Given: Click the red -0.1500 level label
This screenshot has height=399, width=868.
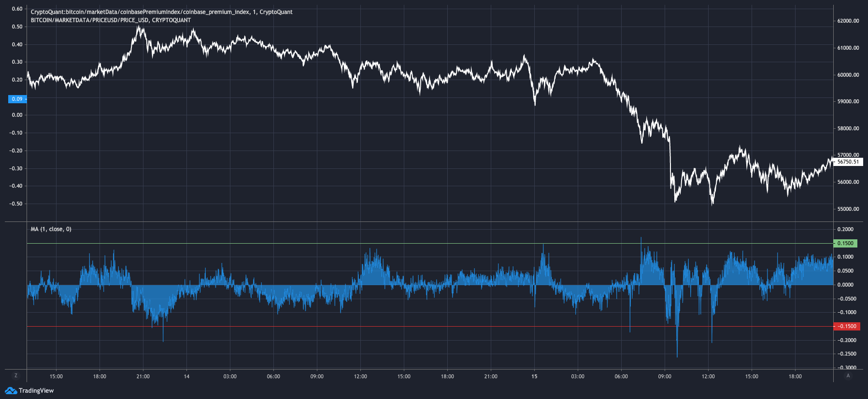Looking at the screenshot, I should pos(847,326).
